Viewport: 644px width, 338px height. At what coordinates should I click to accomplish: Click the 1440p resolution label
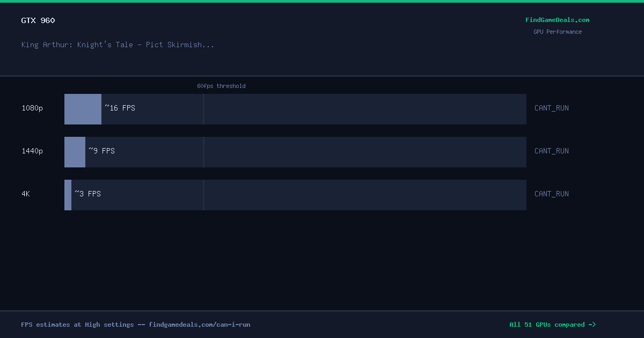[32, 151]
